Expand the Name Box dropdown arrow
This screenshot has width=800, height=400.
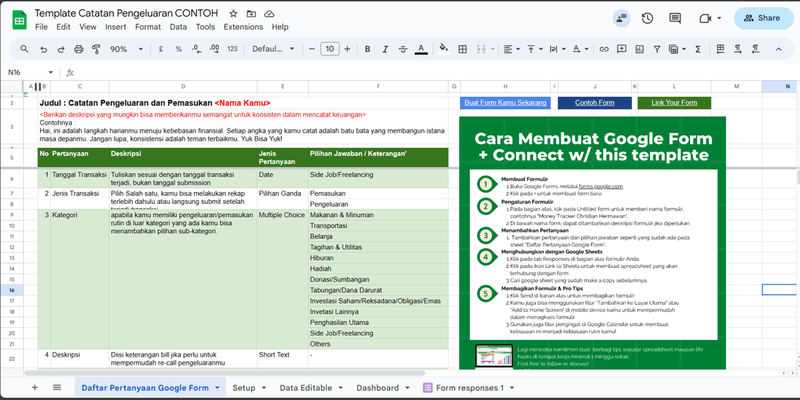point(51,72)
